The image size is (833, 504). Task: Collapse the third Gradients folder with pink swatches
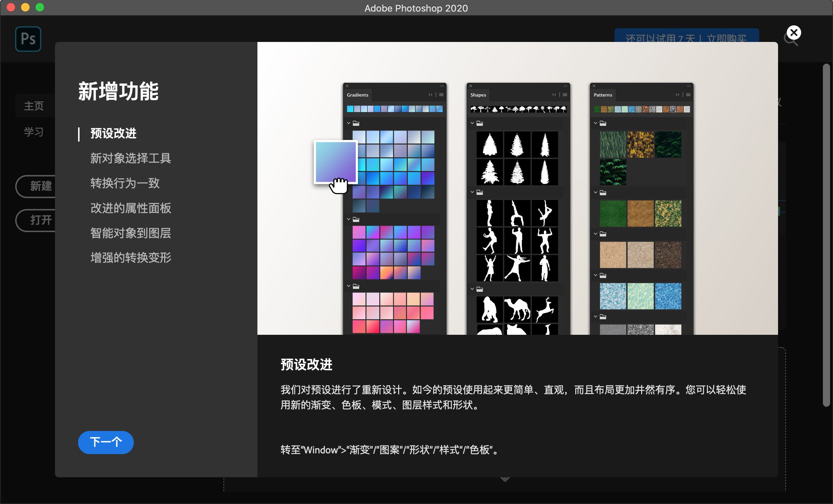349,286
